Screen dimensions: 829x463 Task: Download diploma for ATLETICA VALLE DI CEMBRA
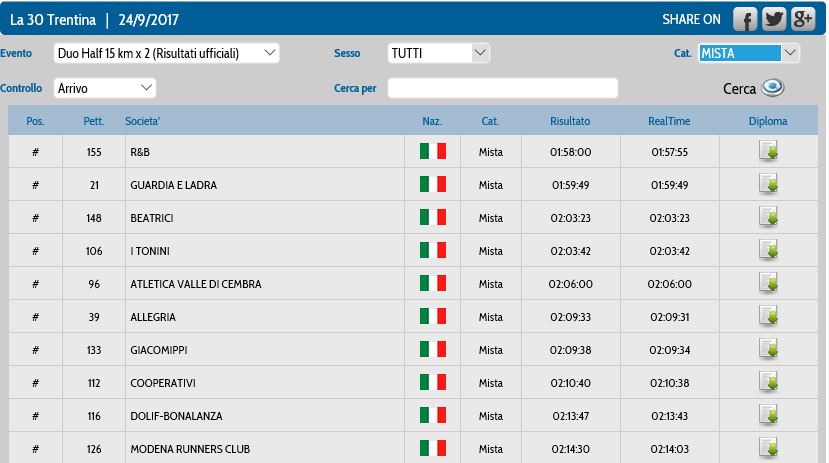[x=768, y=283]
